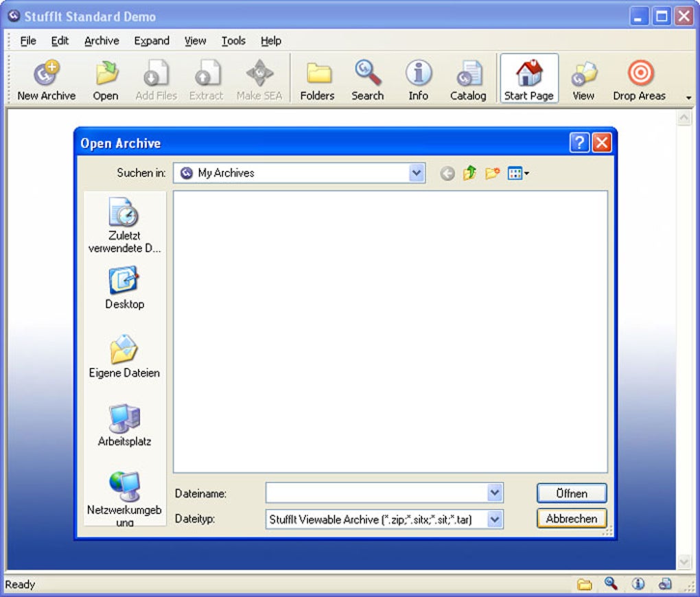Click the status bar folder icon
Screen dimensions: 700x597
tap(585, 584)
